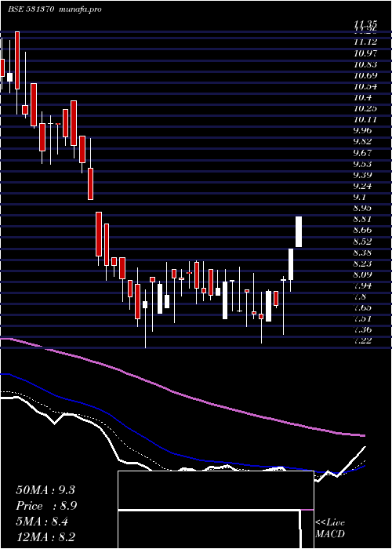Click the 10.83 price level label
392x549 pixels.
coord(365,64)
